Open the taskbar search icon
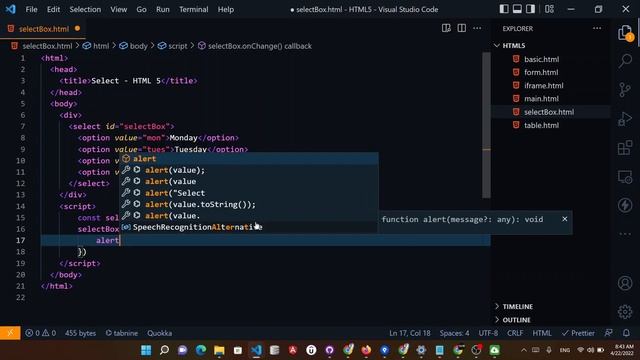Image resolution: width=640 pixels, height=360 pixels. click(x=164, y=350)
